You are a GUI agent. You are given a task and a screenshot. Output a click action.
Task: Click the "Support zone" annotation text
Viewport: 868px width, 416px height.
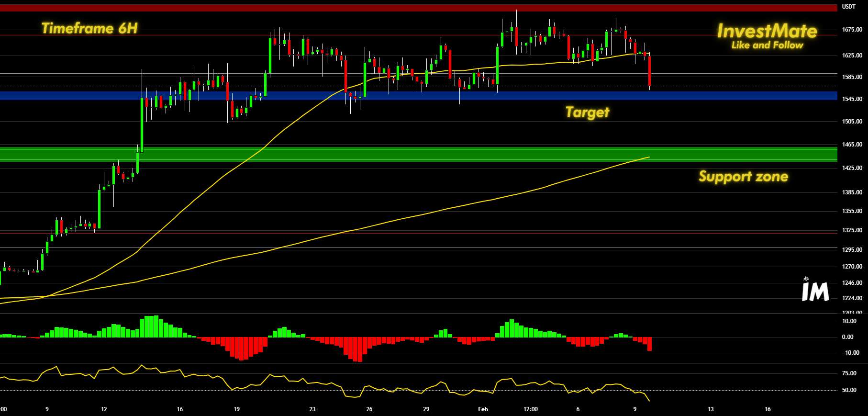[744, 177]
